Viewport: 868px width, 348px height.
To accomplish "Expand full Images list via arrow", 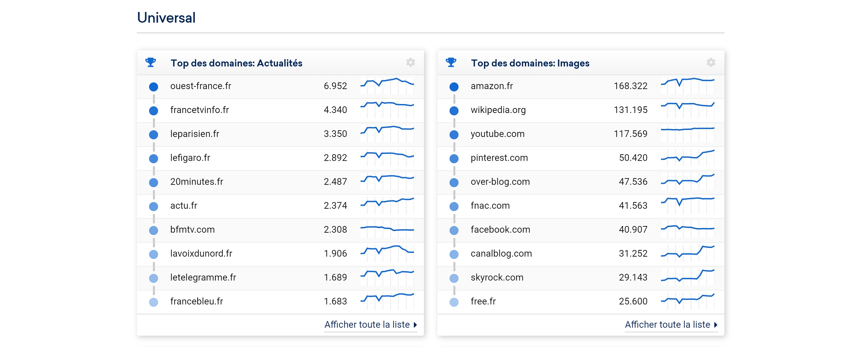I will click(x=716, y=325).
